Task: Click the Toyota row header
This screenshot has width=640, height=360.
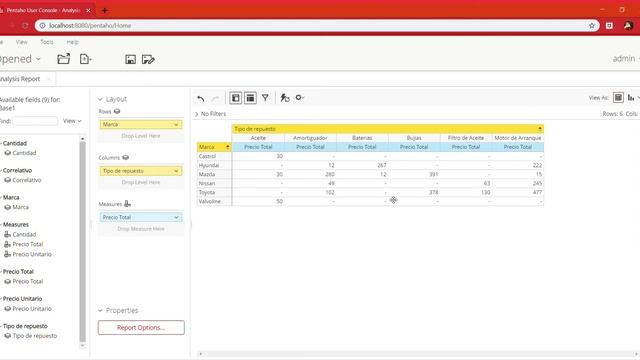Action: point(214,192)
